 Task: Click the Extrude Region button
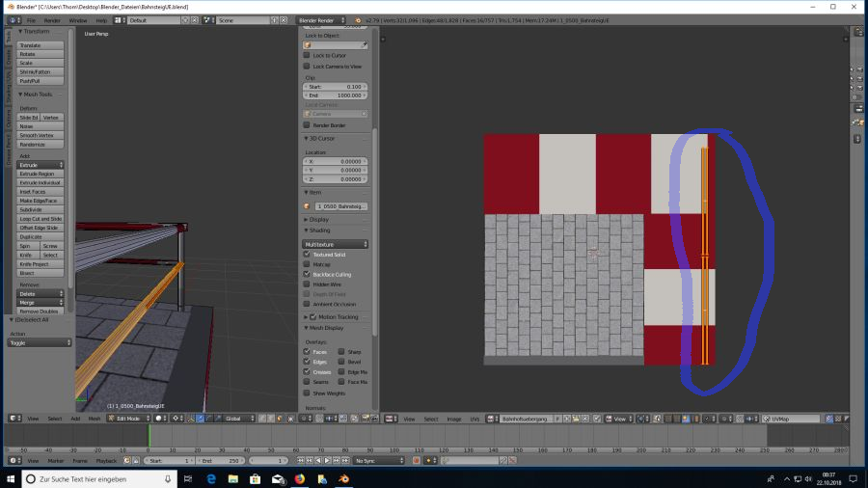(x=41, y=174)
